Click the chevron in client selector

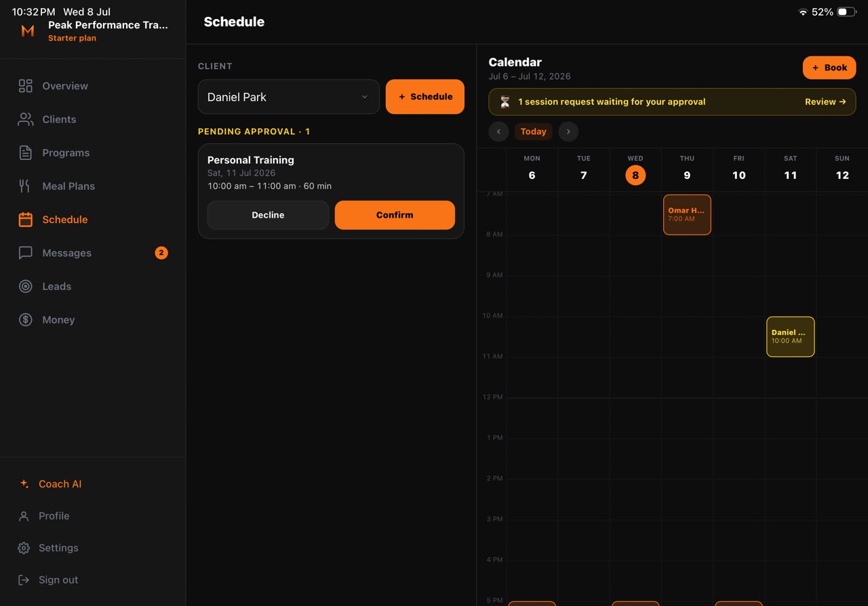[364, 97]
